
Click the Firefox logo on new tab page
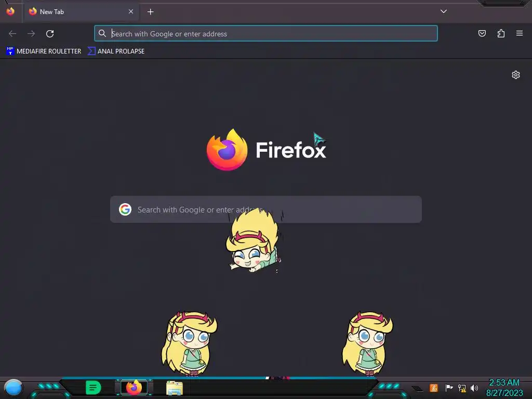click(267, 150)
